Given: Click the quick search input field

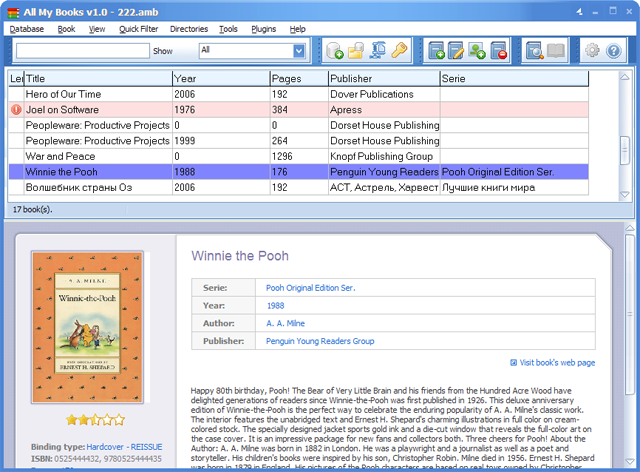Looking at the screenshot, I should (83, 51).
